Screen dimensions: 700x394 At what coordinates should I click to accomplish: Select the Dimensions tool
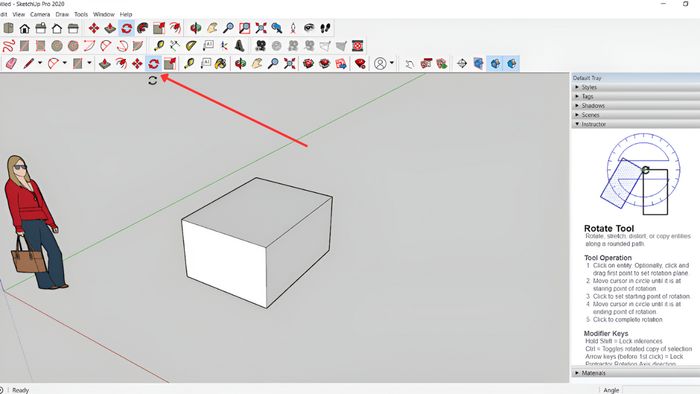[x=175, y=46]
